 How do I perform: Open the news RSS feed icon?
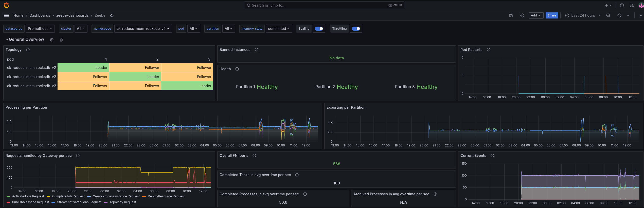(632, 5)
